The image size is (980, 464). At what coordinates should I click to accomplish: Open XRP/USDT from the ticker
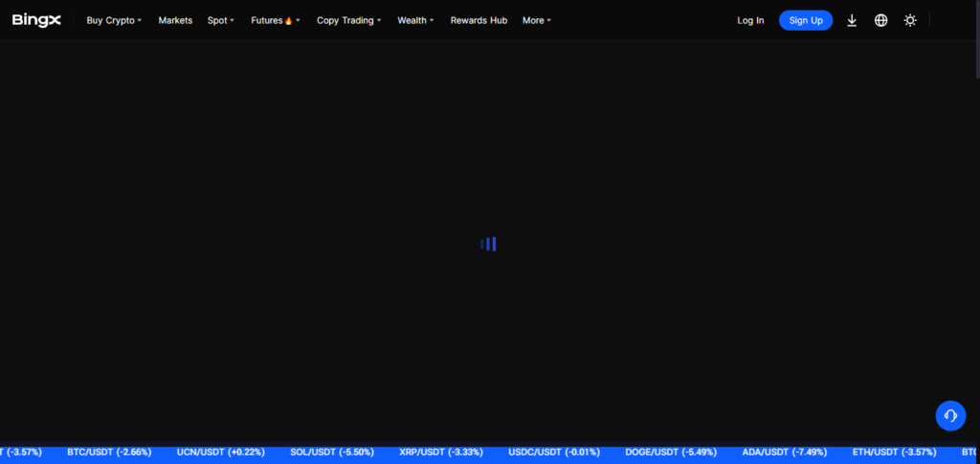pos(440,452)
